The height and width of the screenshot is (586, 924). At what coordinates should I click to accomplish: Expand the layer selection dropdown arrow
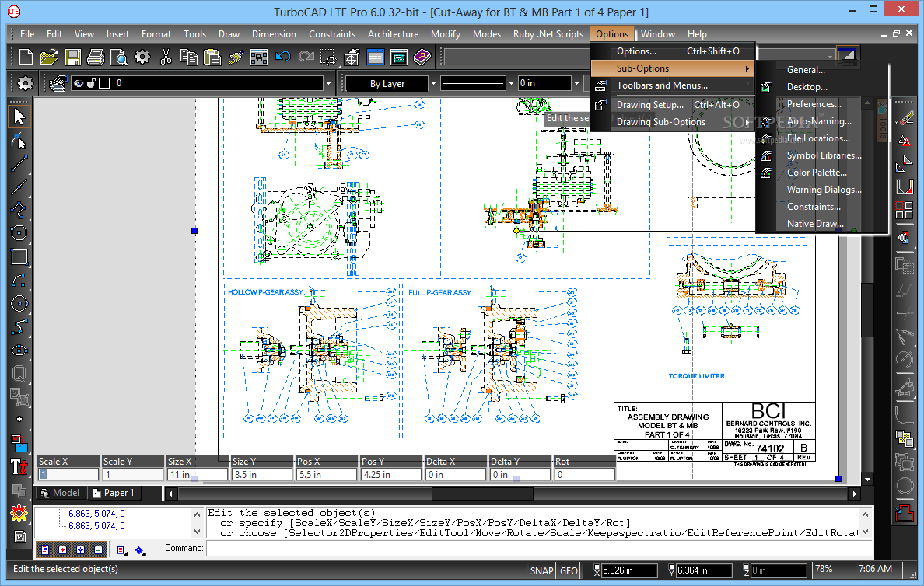(328, 84)
